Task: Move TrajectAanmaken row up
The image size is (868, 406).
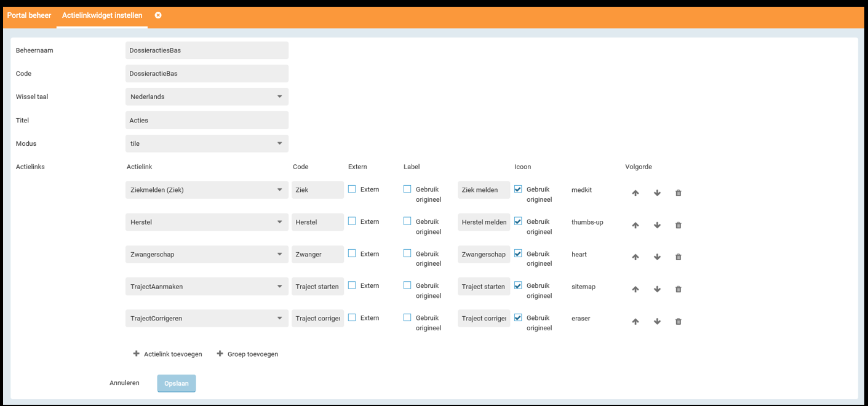Action: point(635,289)
